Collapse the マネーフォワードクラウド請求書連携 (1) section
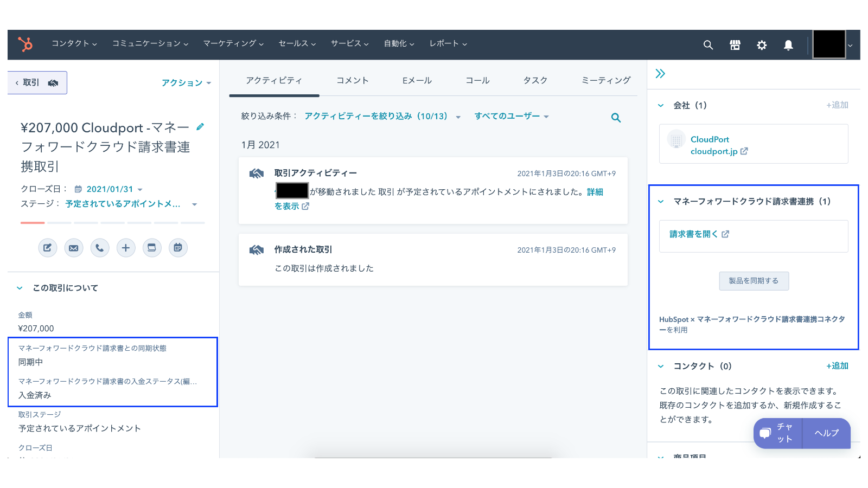The width and height of the screenshot is (868, 488). (x=661, y=202)
